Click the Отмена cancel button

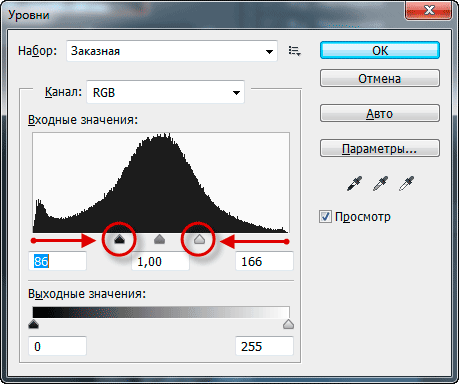(x=380, y=78)
